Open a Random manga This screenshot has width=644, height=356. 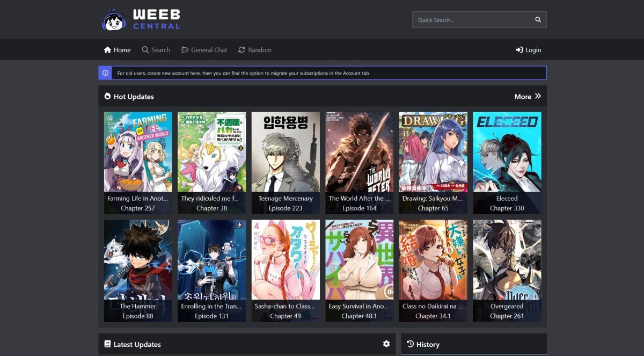click(255, 50)
